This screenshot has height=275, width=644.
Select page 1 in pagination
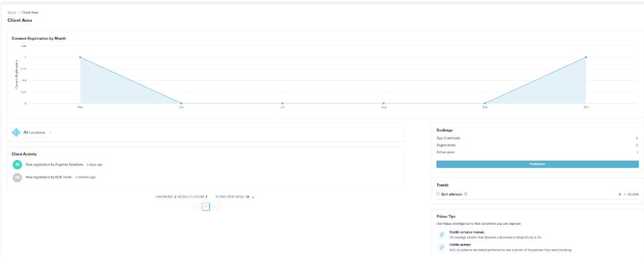point(206,207)
